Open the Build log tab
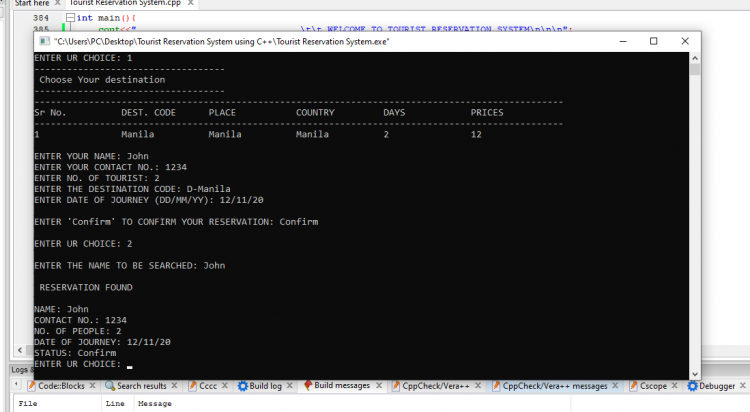Screen dimensions: 750x412 pos(265,386)
